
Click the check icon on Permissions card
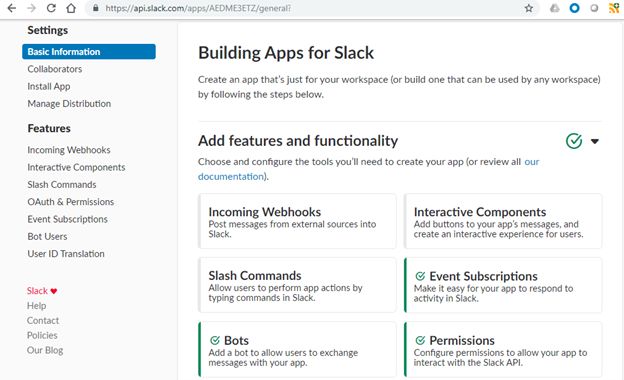pos(420,340)
